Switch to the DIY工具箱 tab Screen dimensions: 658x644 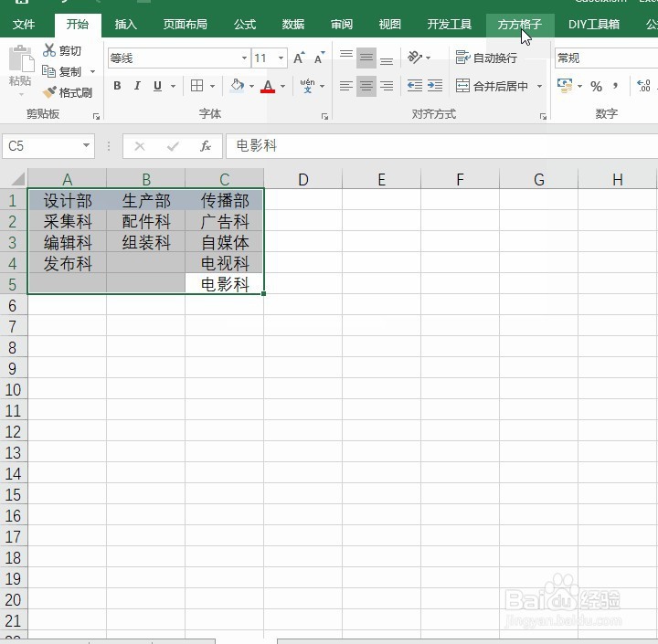[x=594, y=25]
